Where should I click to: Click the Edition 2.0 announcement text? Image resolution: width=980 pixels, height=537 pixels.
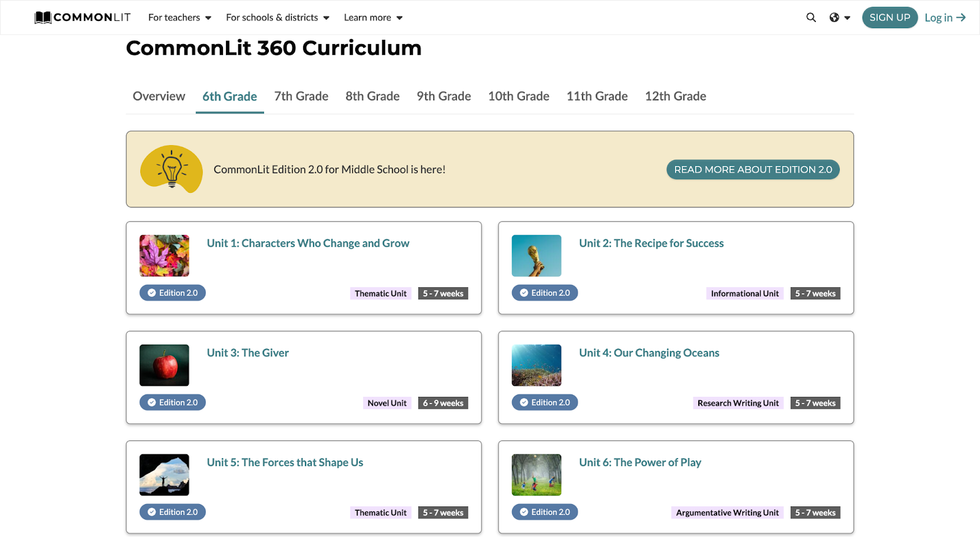[x=330, y=170]
